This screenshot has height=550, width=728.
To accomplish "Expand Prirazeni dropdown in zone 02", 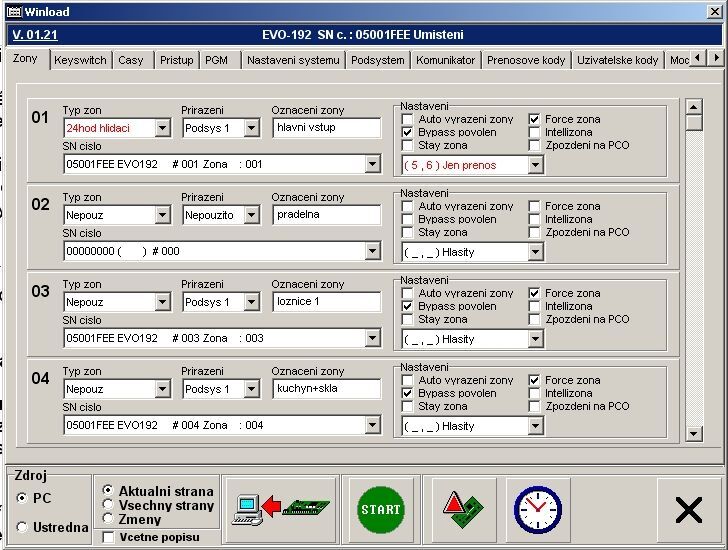I will [x=251, y=215].
